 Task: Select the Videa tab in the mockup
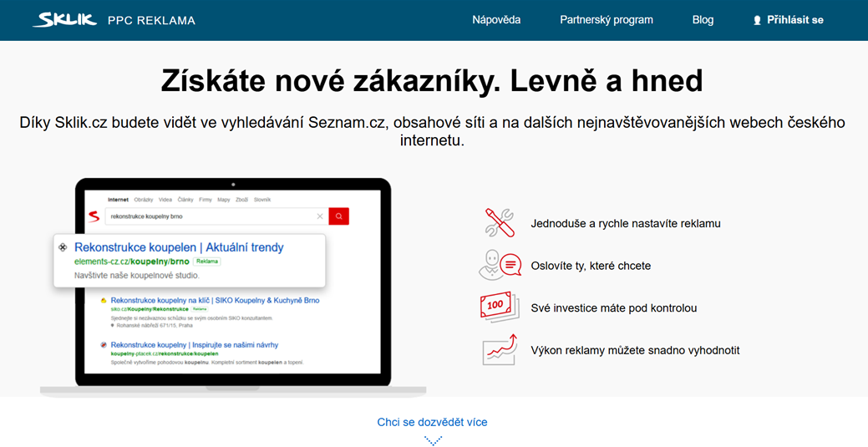tap(165, 200)
